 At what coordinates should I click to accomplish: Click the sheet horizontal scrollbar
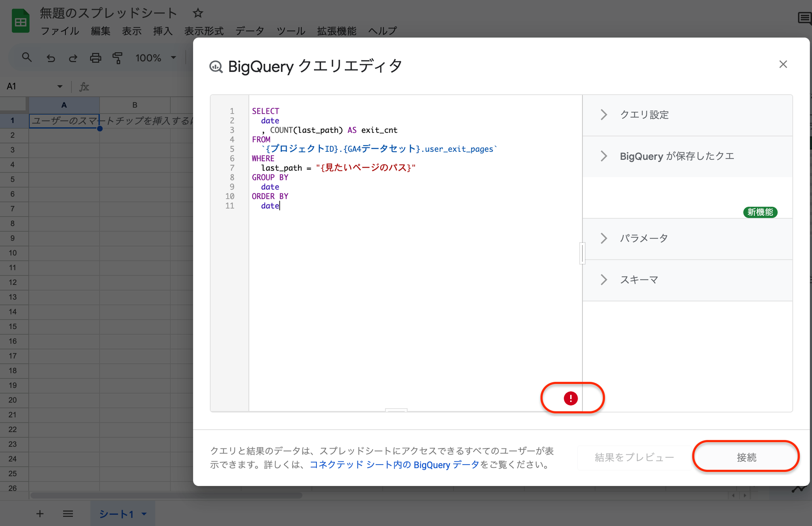(167, 495)
